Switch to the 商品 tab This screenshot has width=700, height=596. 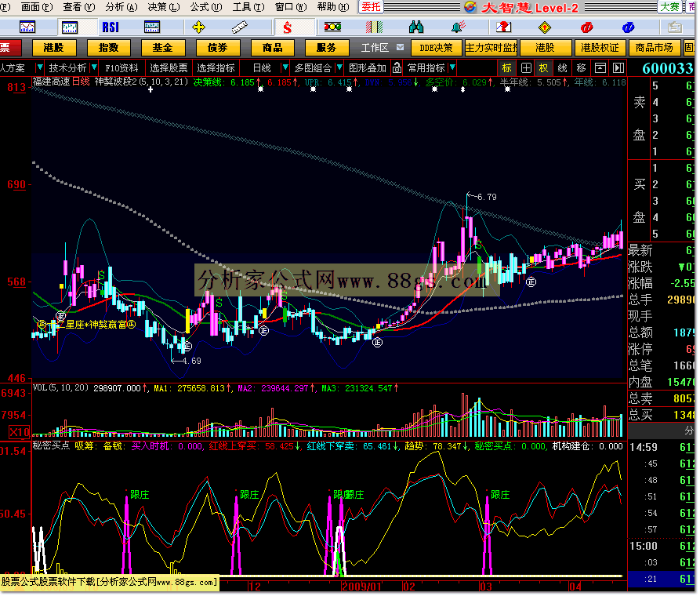(272, 48)
